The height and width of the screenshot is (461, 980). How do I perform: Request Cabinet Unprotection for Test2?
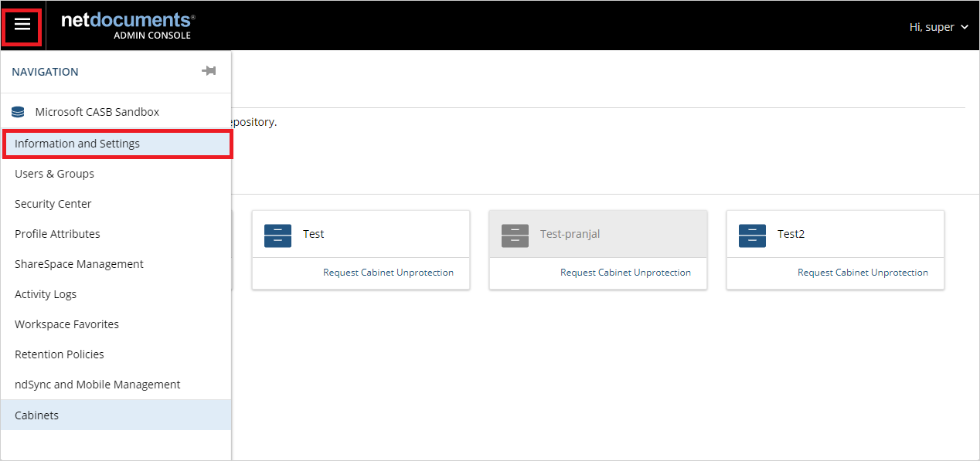(863, 273)
